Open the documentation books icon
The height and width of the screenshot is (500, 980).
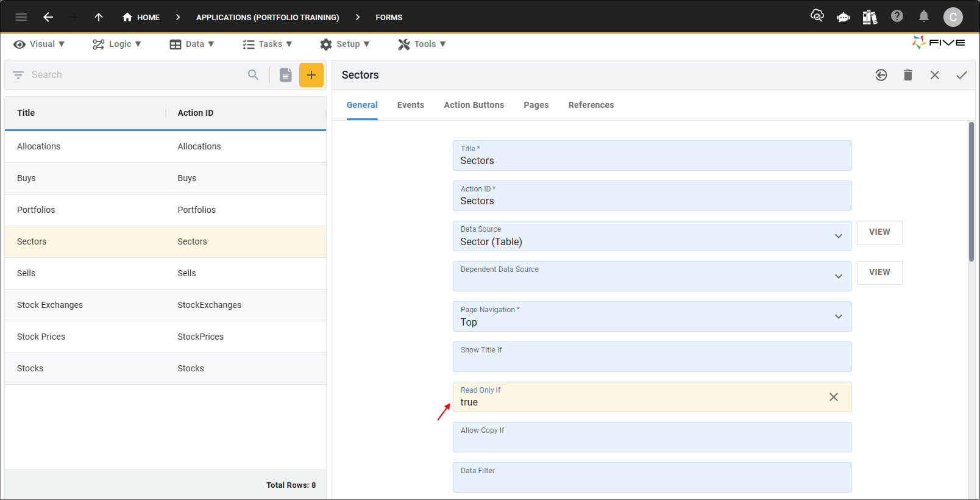[870, 17]
